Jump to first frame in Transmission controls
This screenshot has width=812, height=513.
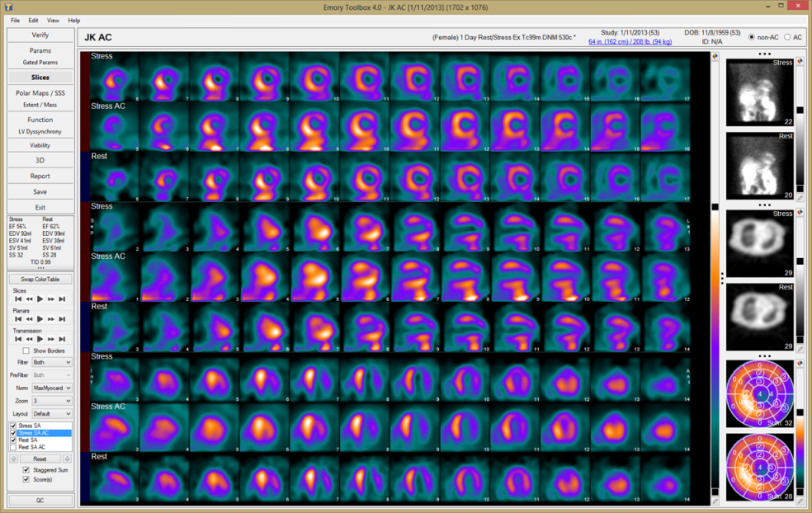tap(18, 339)
